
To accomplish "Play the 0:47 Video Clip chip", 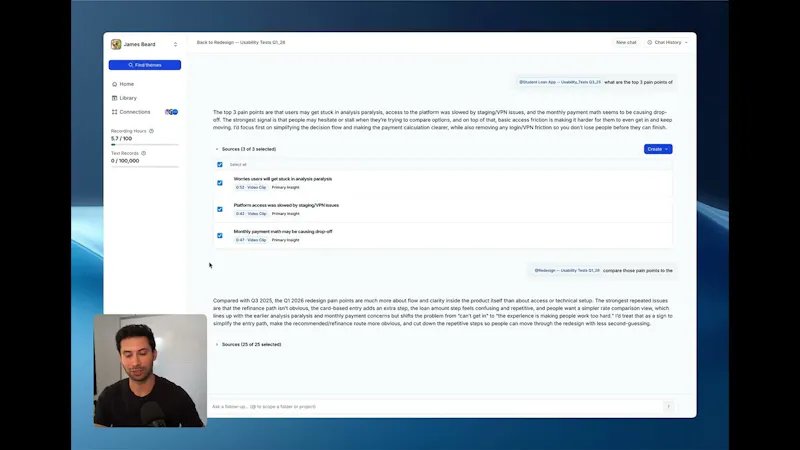I will 251,240.
